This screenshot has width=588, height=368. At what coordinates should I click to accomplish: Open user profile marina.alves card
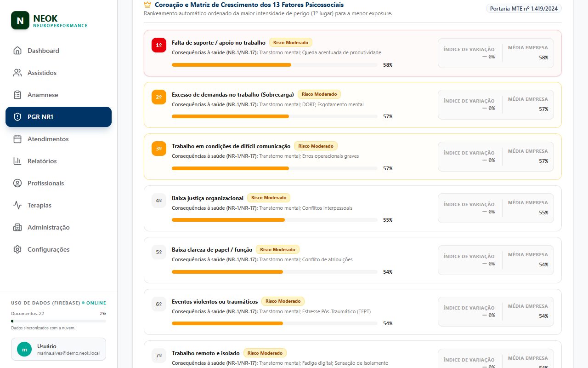click(58, 349)
